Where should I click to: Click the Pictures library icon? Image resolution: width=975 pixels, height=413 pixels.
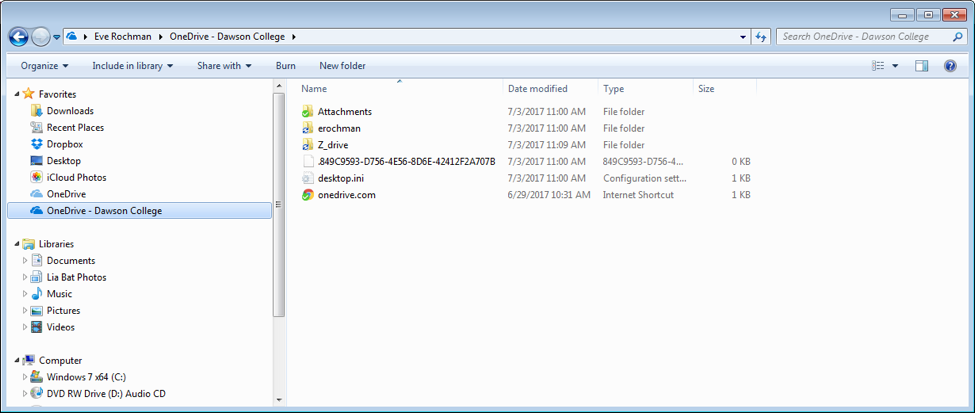(37, 310)
